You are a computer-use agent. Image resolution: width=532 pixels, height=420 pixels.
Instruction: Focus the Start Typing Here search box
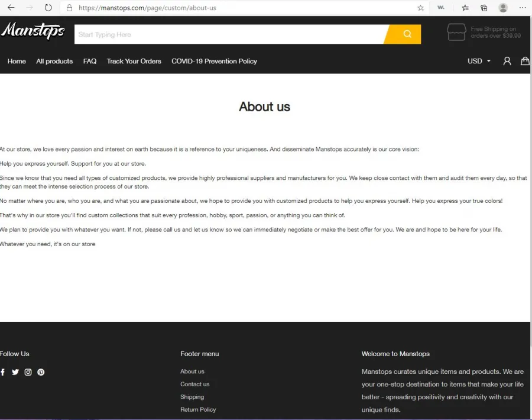230,34
